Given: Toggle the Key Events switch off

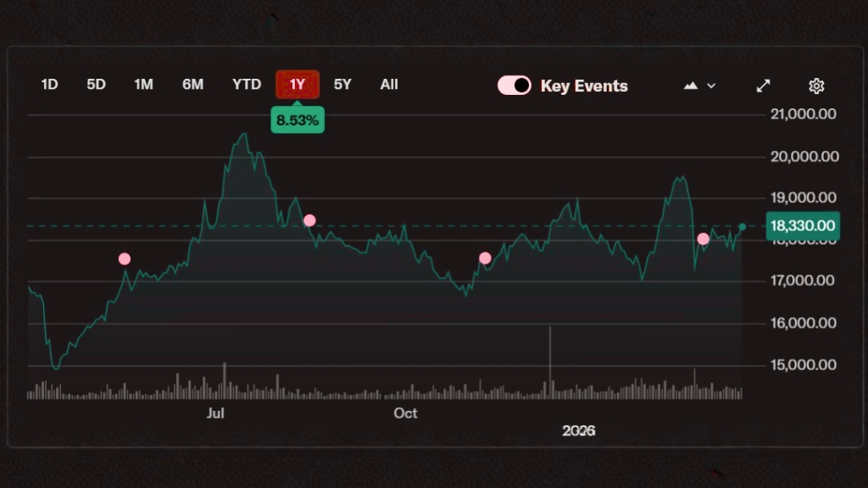Looking at the screenshot, I should [514, 86].
